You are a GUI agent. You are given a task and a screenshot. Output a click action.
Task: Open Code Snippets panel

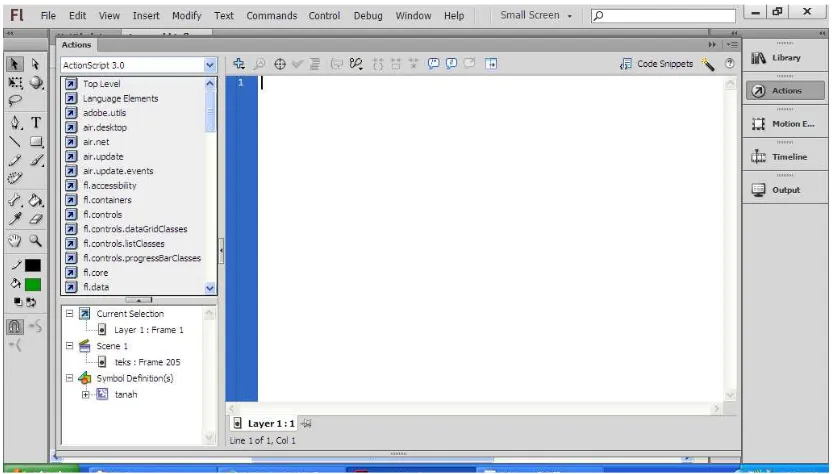656,64
